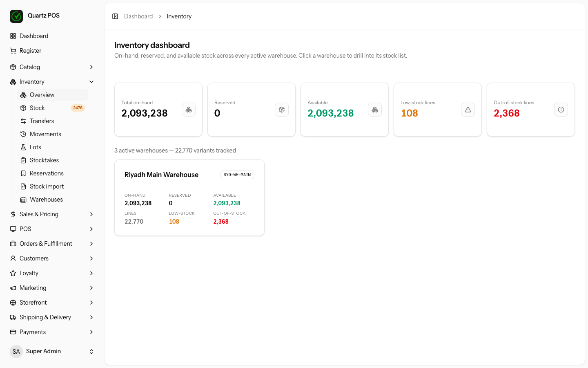Open Movements under Inventory

click(53, 134)
